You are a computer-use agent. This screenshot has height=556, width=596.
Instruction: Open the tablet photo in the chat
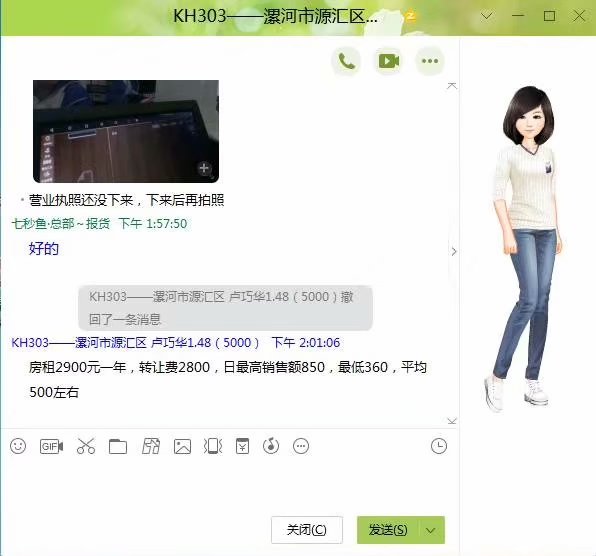[x=126, y=131]
